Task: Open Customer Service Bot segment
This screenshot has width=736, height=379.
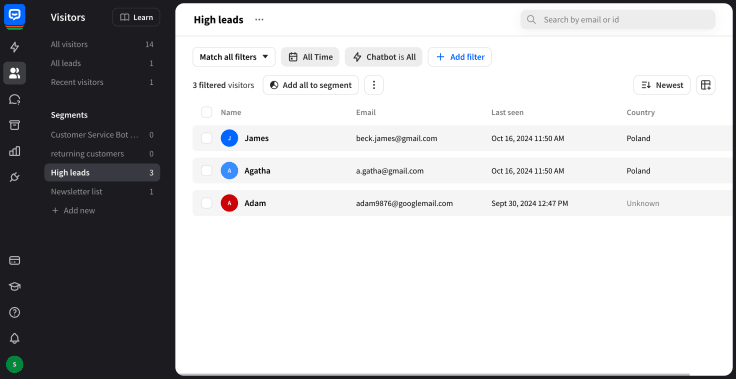Action: point(102,135)
